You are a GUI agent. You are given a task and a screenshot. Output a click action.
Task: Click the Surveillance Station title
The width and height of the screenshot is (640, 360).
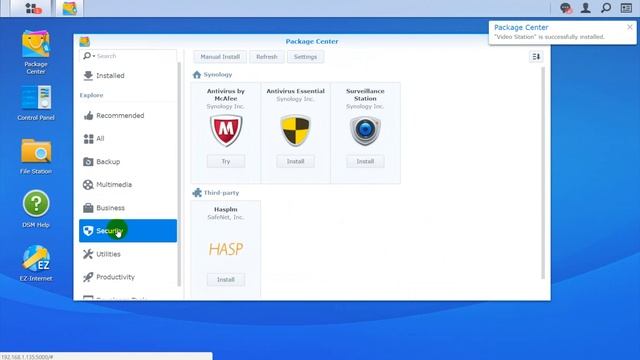click(365, 95)
